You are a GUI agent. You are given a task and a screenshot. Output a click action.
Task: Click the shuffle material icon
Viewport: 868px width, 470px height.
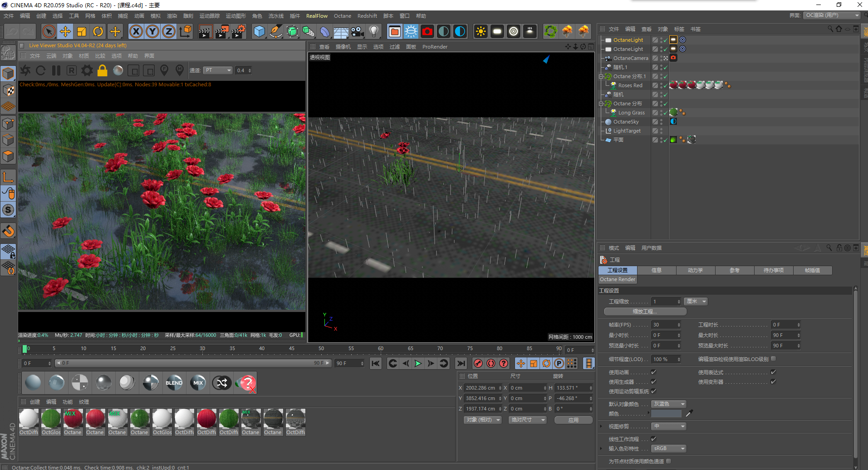[222, 383]
